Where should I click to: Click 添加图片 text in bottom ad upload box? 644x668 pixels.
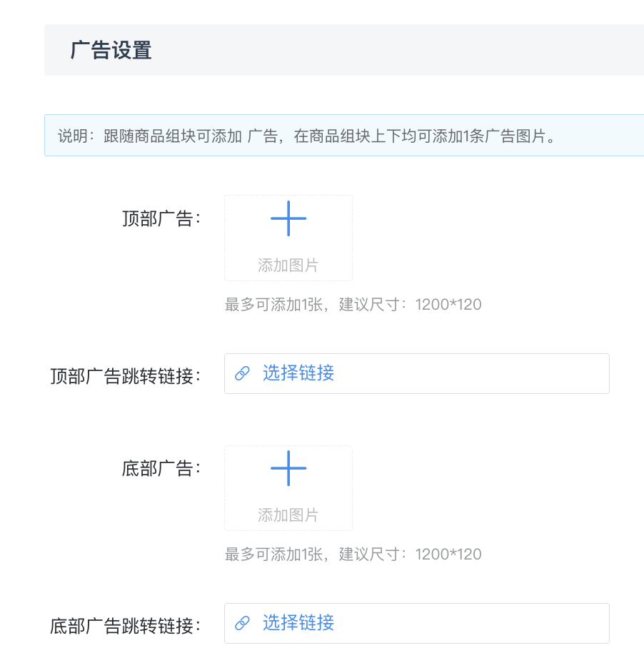click(288, 515)
